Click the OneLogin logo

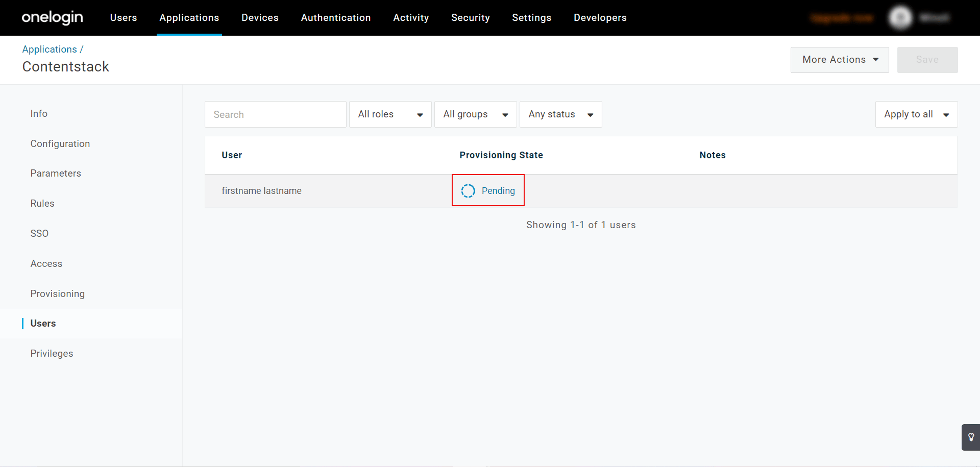click(x=52, y=18)
